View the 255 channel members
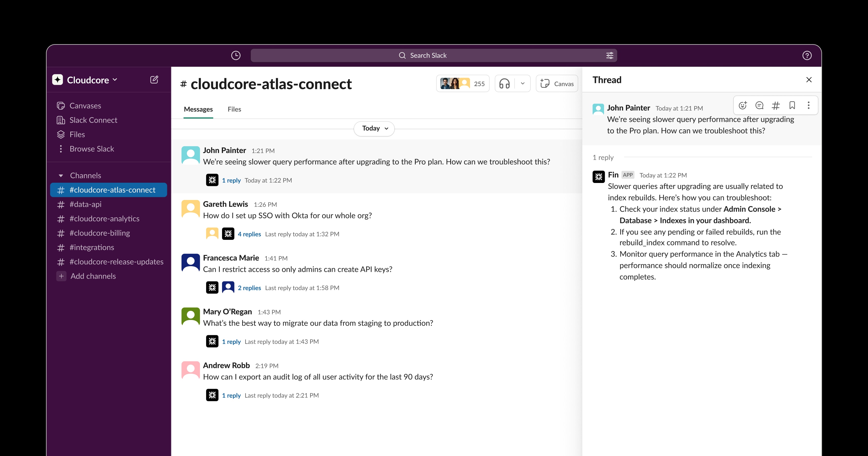This screenshot has height=456, width=868. (462, 83)
